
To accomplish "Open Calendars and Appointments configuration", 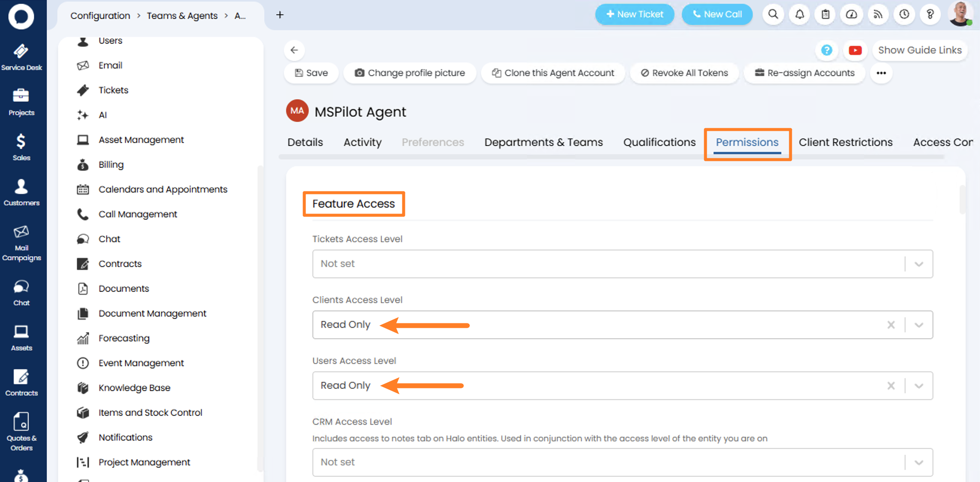I will click(163, 189).
